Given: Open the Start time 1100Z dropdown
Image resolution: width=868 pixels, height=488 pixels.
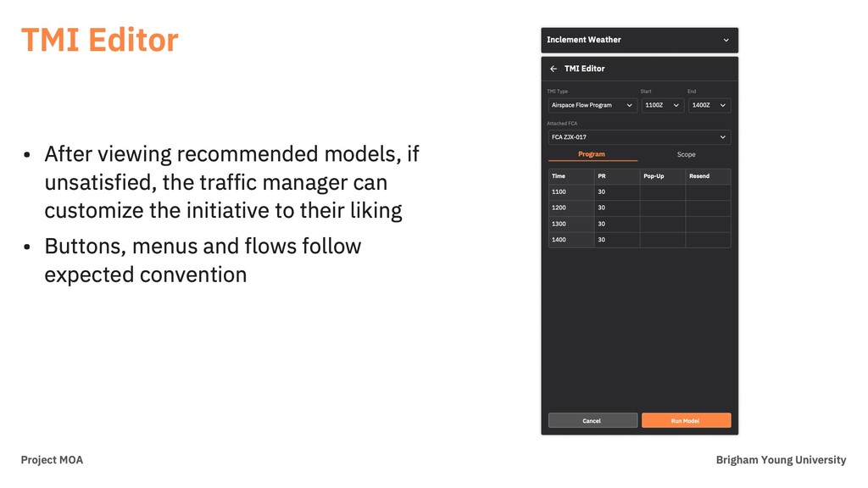Looking at the screenshot, I should [663, 105].
